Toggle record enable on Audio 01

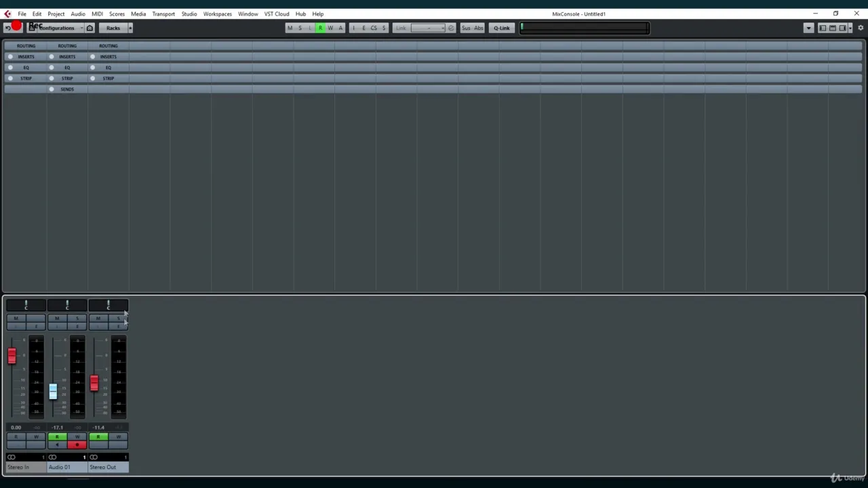(x=77, y=445)
